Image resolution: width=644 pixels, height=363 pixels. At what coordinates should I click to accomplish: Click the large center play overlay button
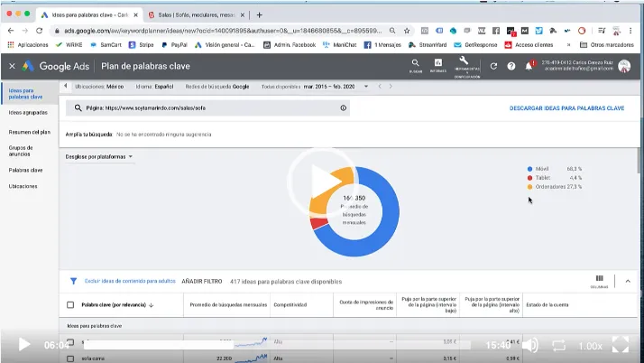(322, 181)
